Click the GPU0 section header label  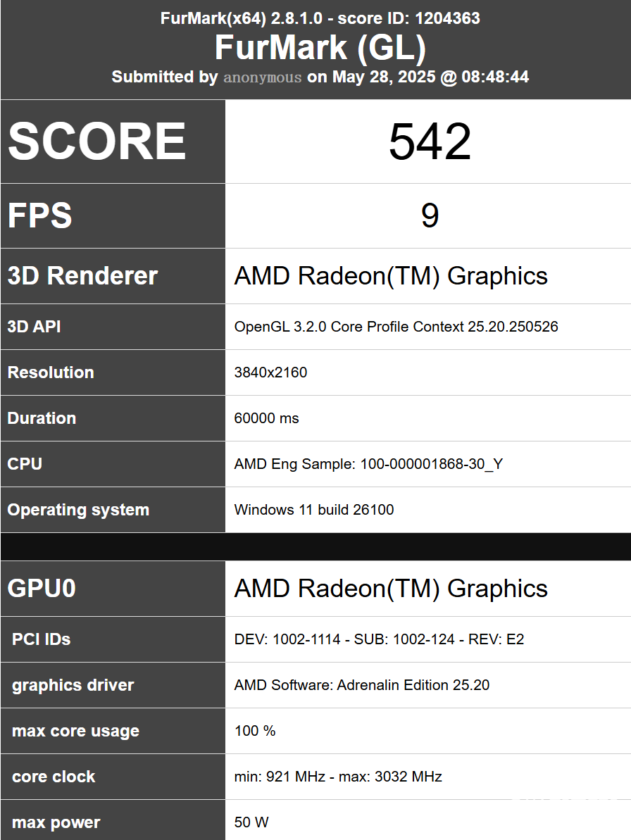coord(42,588)
